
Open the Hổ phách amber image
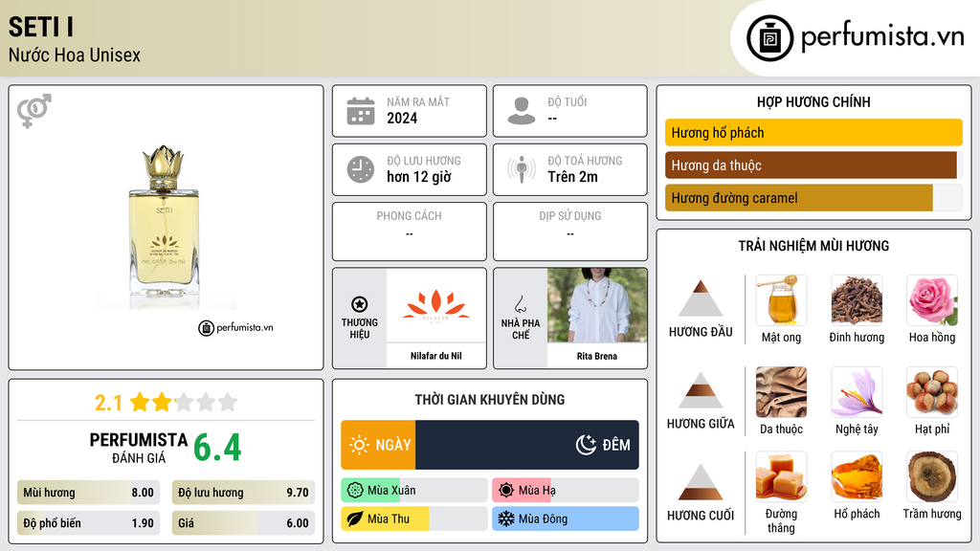coord(857,476)
